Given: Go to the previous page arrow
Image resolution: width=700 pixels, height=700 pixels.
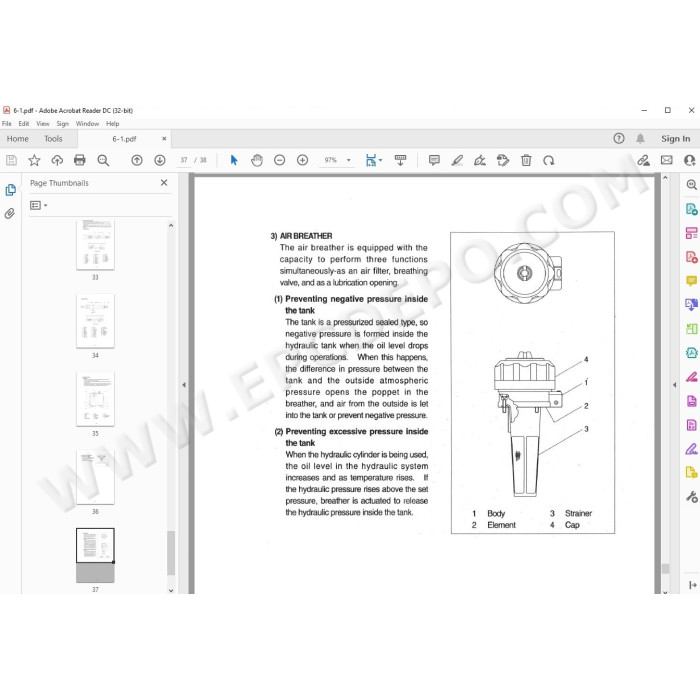Looking at the screenshot, I should [137, 160].
